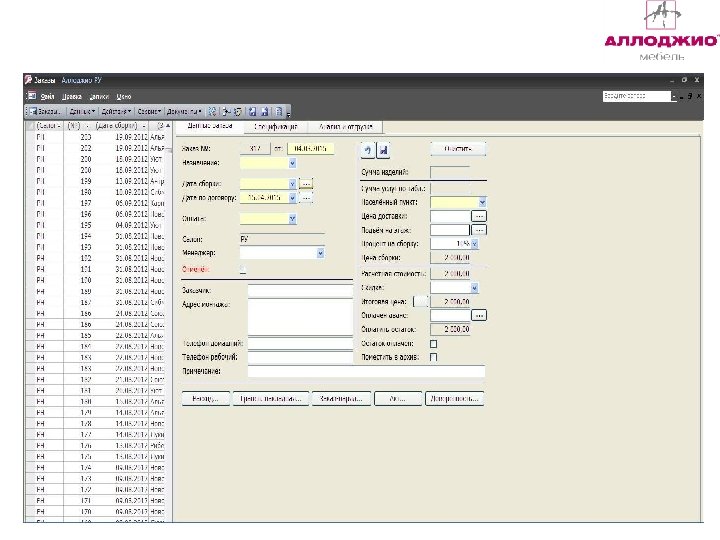This screenshot has height=540, width=720.
Task: Click the Доверенность... button
Action: pyautogui.click(x=455, y=398)
